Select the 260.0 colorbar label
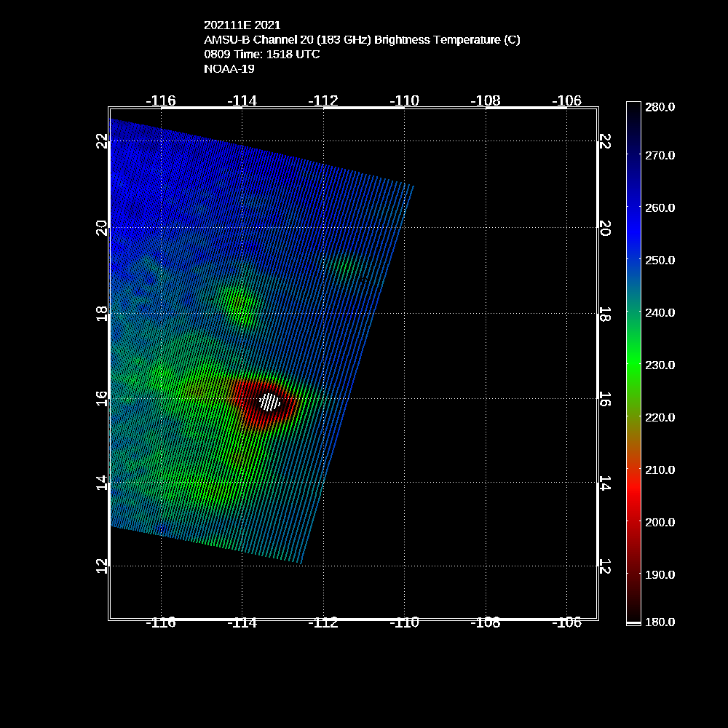Screen dimensions: 728x728 pyautogui.click(x=660, y=208)
